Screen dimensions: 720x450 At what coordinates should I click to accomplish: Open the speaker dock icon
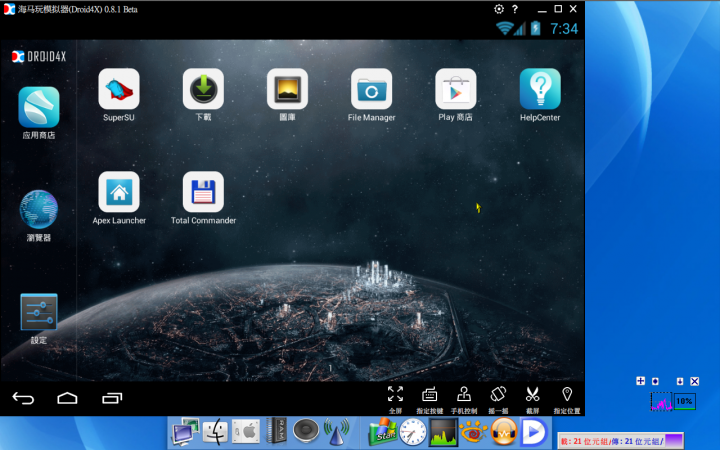pyautogui.click(x=306, y=432)
